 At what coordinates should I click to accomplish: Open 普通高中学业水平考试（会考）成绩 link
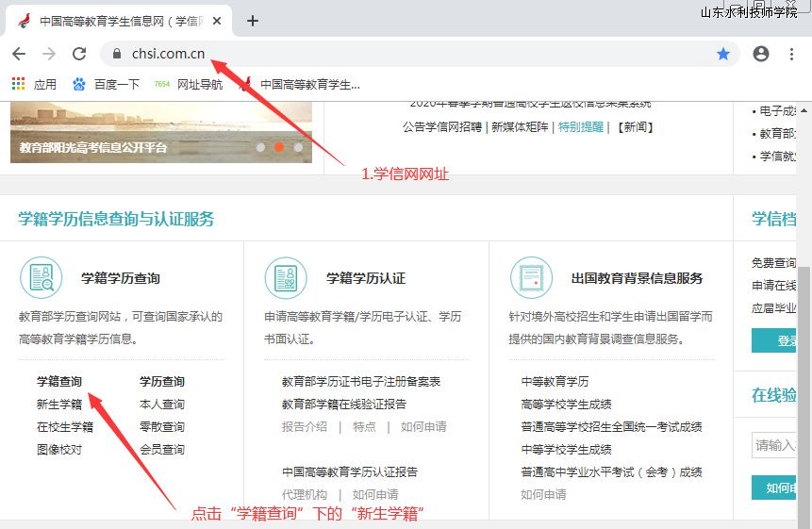tap(611, 472)
